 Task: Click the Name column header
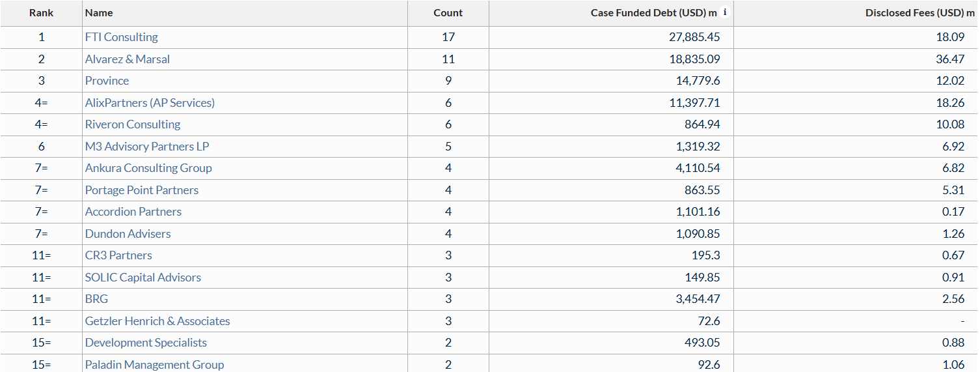coord(99,13)
